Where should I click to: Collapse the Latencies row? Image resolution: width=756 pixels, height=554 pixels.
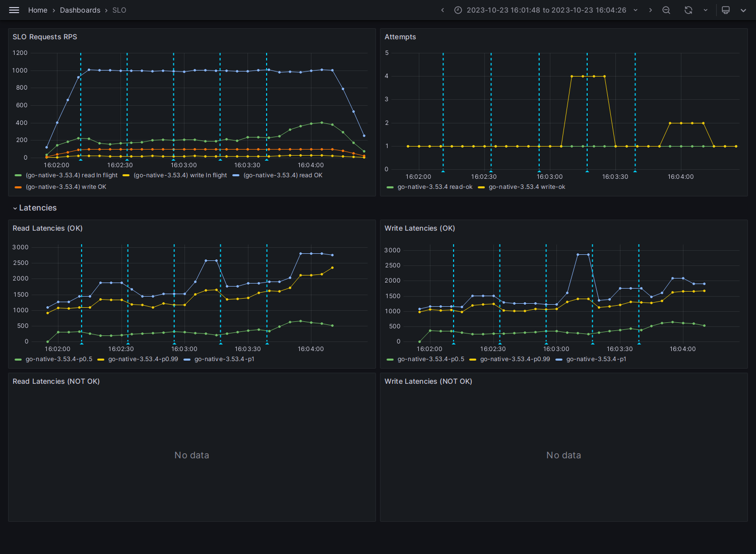click(34, 208)
